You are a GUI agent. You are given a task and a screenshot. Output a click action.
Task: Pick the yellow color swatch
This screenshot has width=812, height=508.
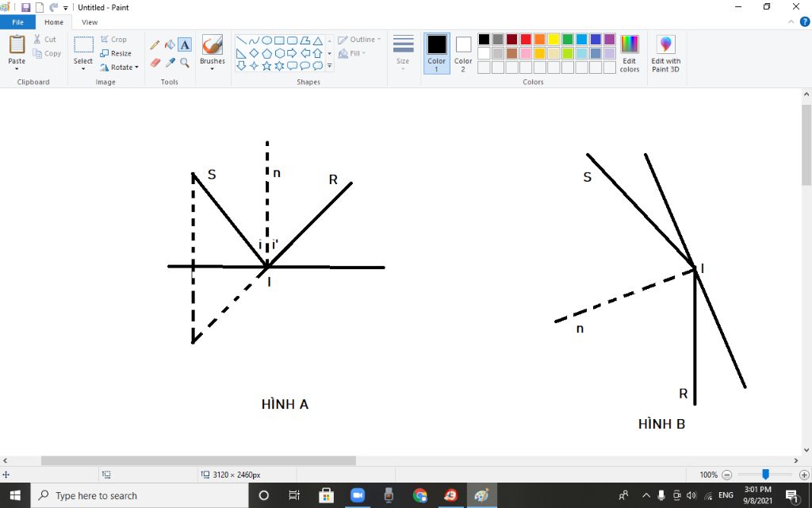[553, 40]
